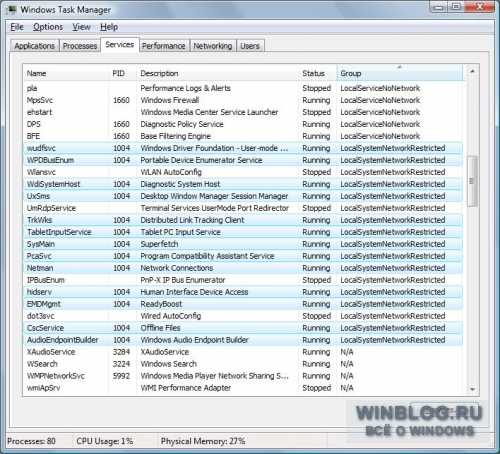The image size is (500, 454).
Task: Select the WSearch service row
Action: pos(243,364)
